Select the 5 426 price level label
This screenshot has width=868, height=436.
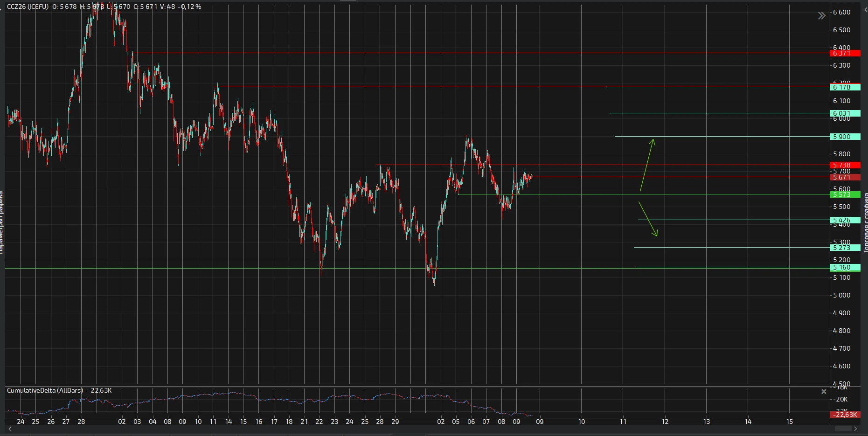(846, 220)
